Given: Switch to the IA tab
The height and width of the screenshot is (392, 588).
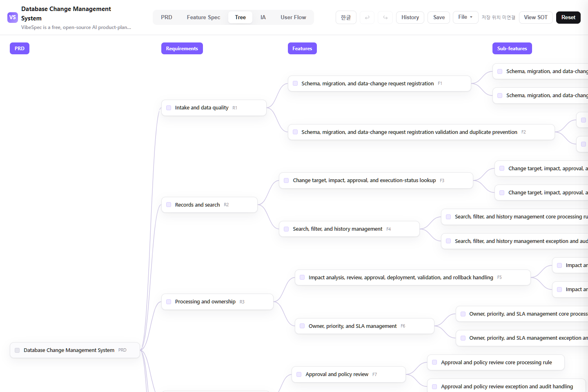Looking at the screenshot, I should click(x=263, y=18).
